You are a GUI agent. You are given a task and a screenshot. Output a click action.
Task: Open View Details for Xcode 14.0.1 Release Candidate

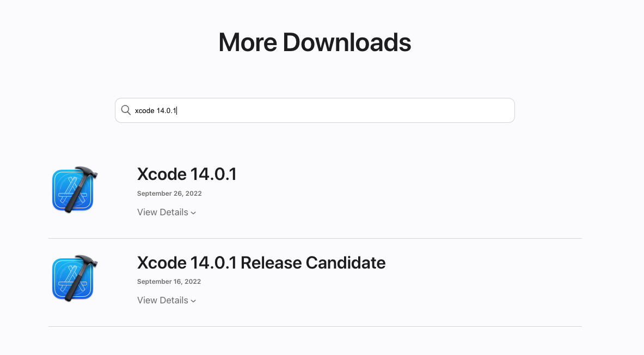tap(167, 301)
